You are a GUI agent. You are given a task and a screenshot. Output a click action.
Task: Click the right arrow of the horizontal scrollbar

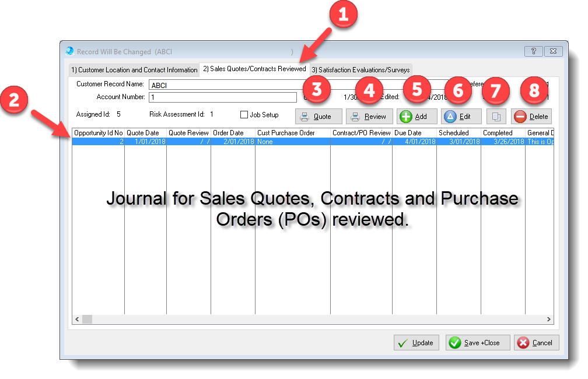(548, 320)
